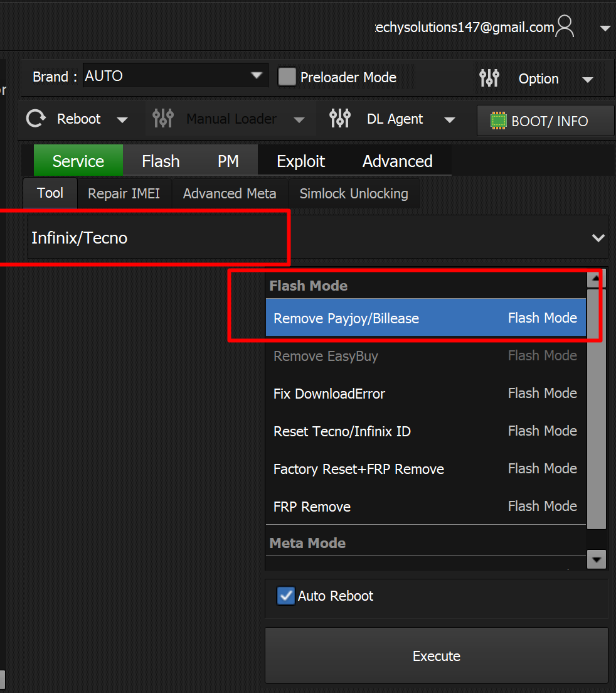The image size is (616, 693).
Task: Open the PM tab
Action: [x=228, y=161]
